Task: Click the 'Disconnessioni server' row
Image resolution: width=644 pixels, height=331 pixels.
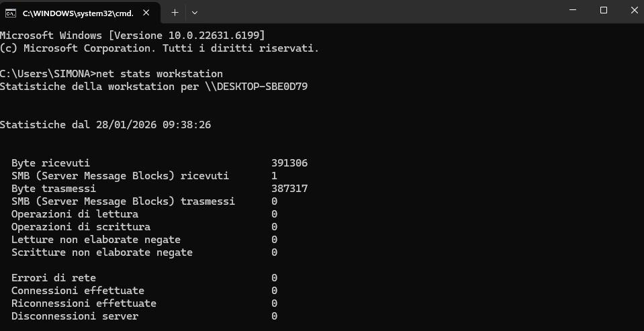Action: (x=144, y=316)
